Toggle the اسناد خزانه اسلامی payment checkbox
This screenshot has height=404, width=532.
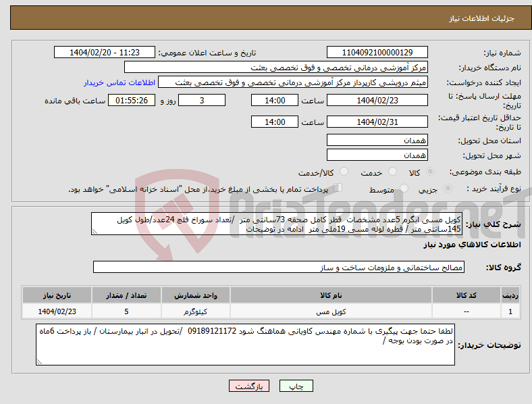338,187
